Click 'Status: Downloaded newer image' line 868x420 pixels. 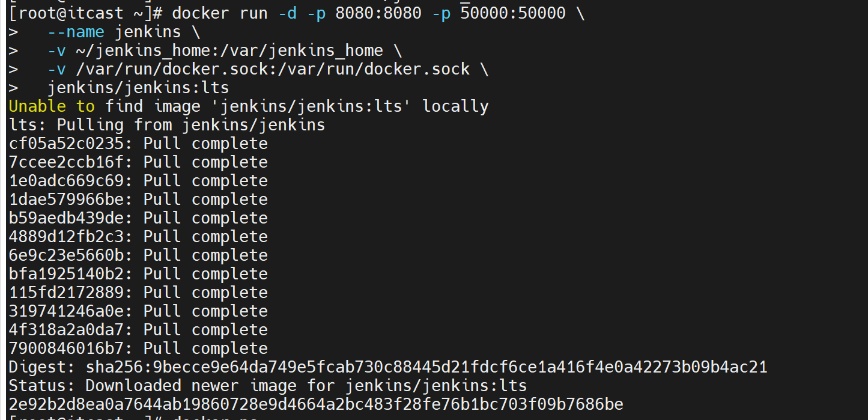point(268,386)
